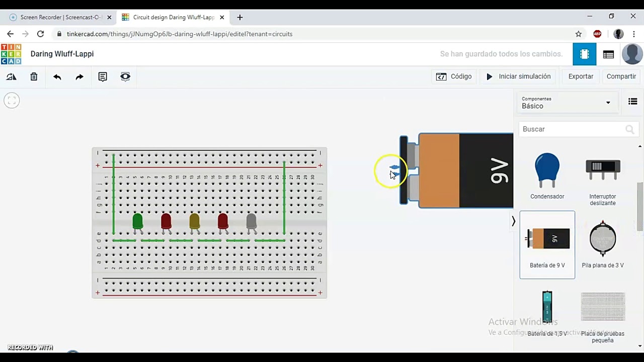The image size is (644, 362).
Task: Close the Circuit design tab
Action: click(x=222, y=17)
